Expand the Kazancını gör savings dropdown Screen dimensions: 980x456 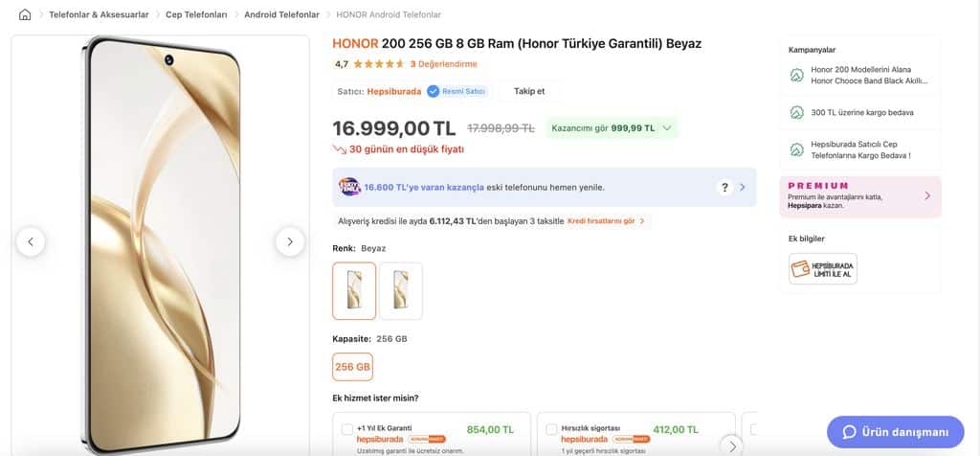667,127
